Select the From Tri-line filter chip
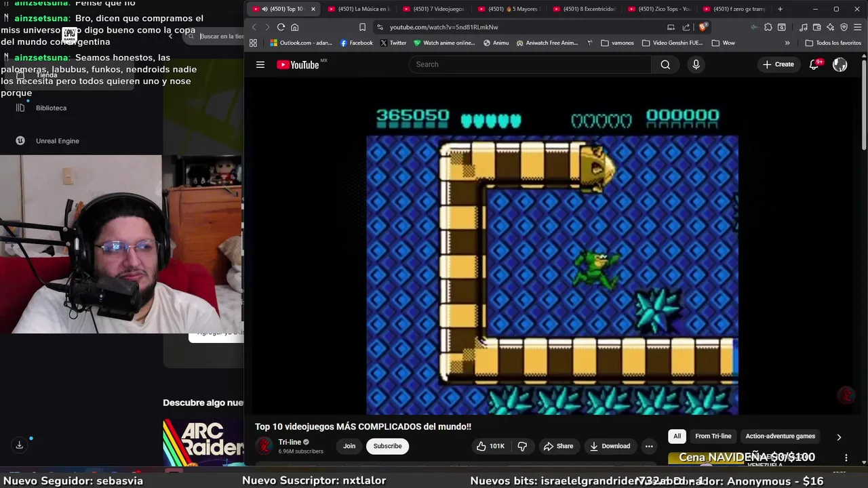Viewport: 868px width, 488px height. pos(713,436)
